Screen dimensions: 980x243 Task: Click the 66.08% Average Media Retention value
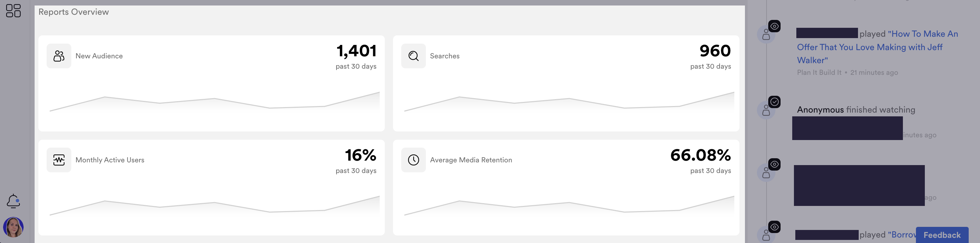click(700, 155)
